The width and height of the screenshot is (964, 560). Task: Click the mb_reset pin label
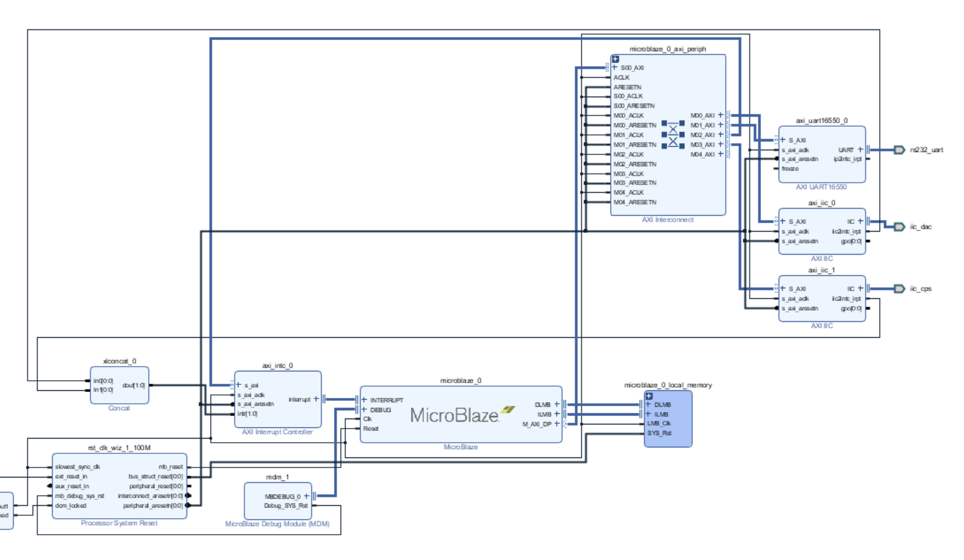170,467
